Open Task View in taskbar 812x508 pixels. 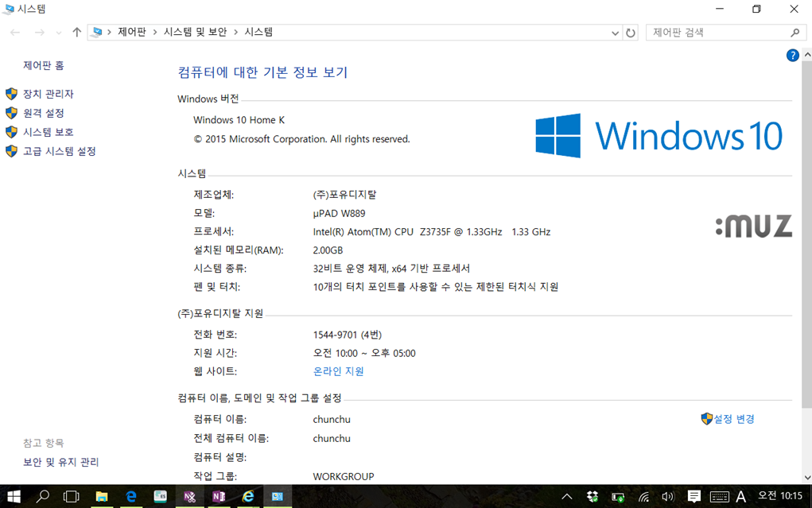tap(71, 497)
